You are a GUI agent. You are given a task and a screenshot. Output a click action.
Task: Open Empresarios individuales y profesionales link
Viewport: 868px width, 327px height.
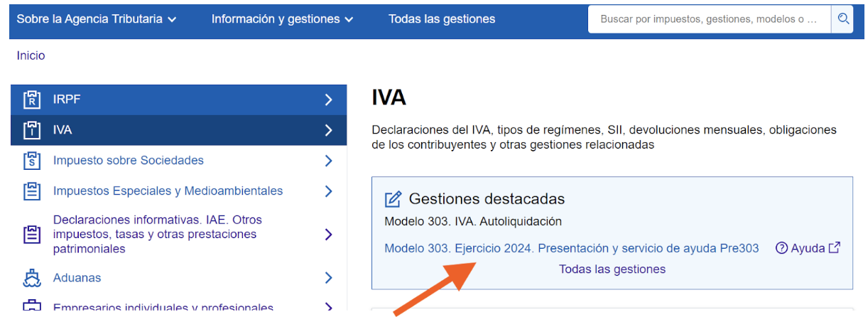[x=163, y=308]
